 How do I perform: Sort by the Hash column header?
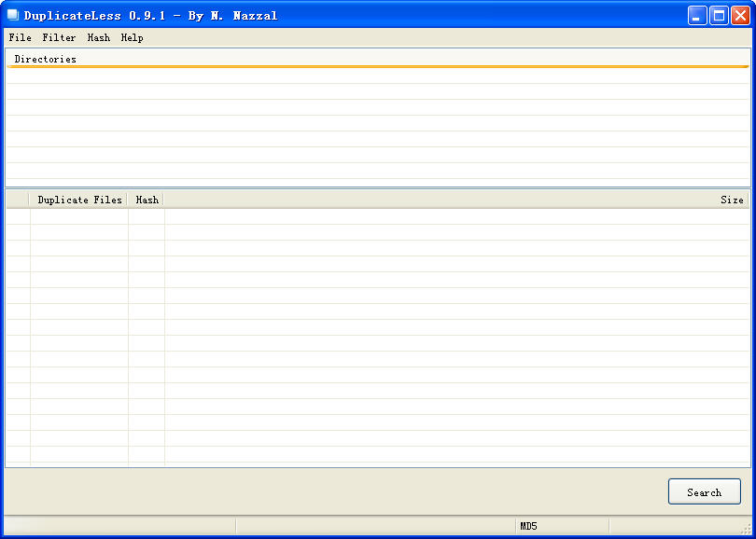pyautogui.click(x=147, y=200)
